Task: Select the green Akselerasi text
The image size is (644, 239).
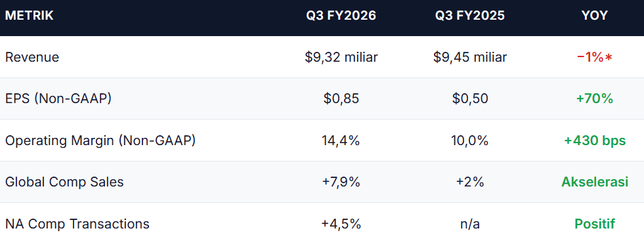Action: [594, 182]
